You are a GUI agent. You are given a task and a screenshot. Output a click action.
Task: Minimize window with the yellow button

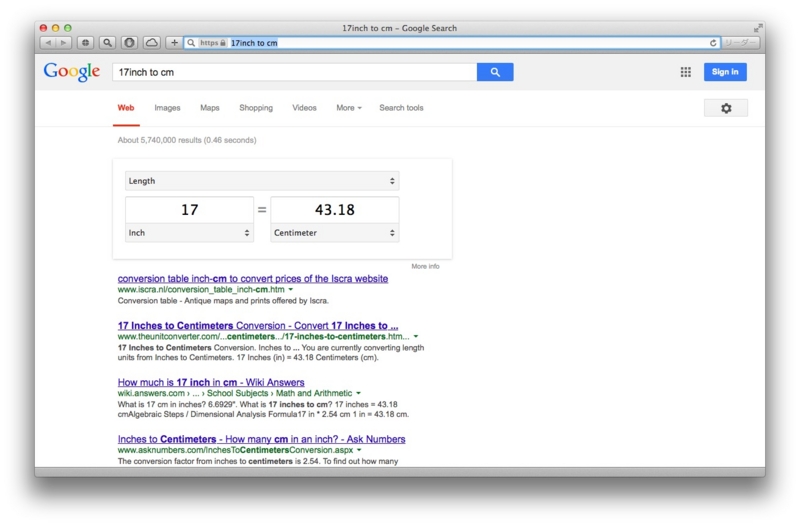[56, 28]
